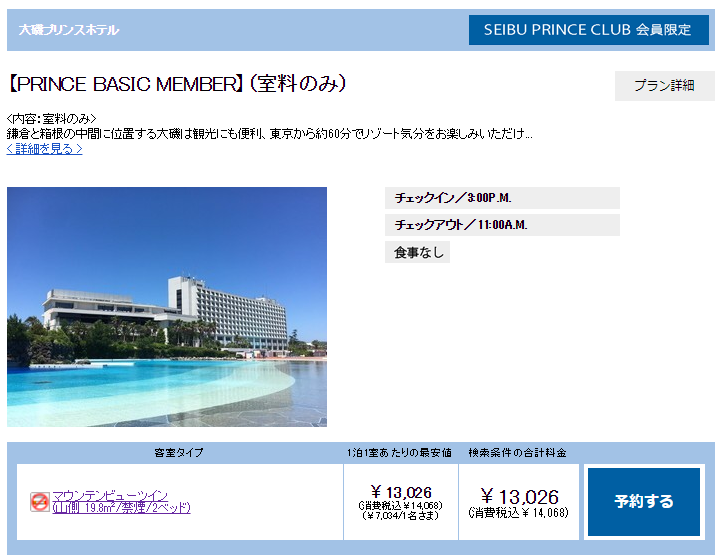Open the マウンテンビューツイン room link

pyautogui.click(x=110, y=495)
